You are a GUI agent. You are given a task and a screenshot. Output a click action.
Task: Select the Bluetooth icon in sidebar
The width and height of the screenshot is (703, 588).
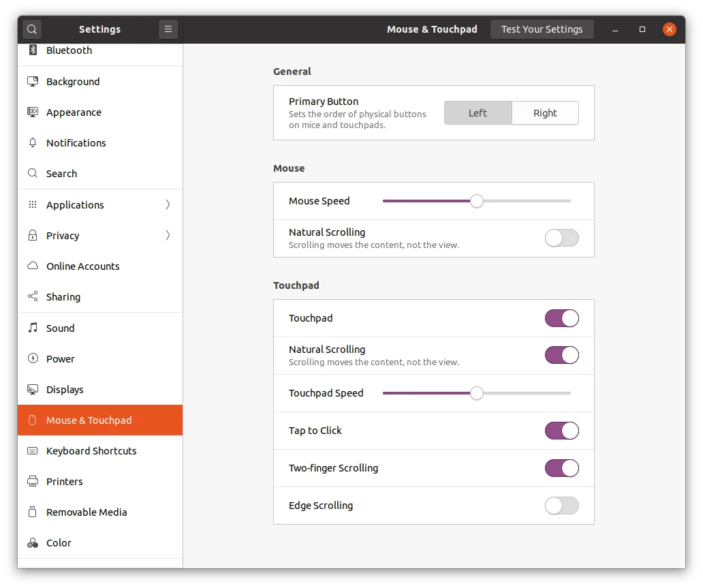point(33,50)
